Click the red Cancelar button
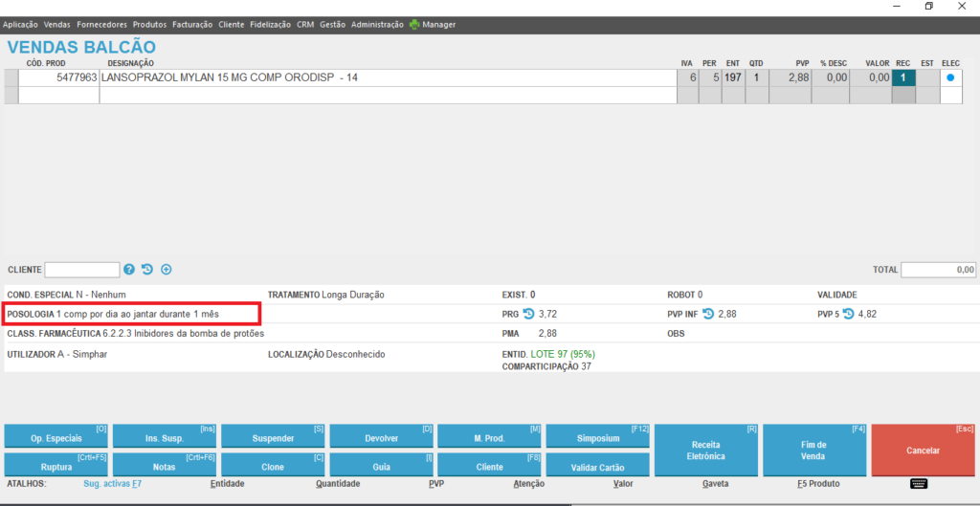 [x=924, y=450]
